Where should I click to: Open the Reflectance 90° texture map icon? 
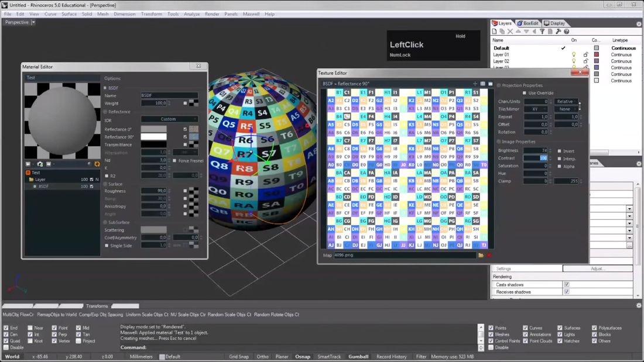193,137
